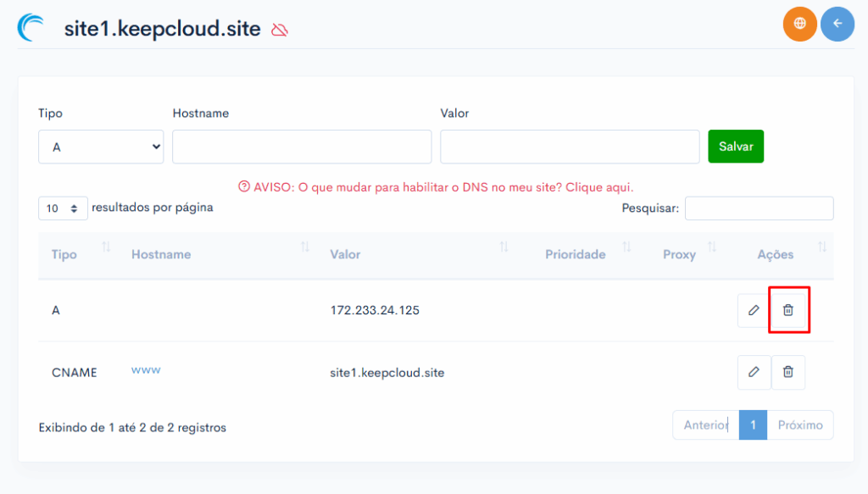This screenshot has height=494, width=868.
Task: Sort the table by the Tipo column
Action: pyautogui.click(x=106, y=247)
